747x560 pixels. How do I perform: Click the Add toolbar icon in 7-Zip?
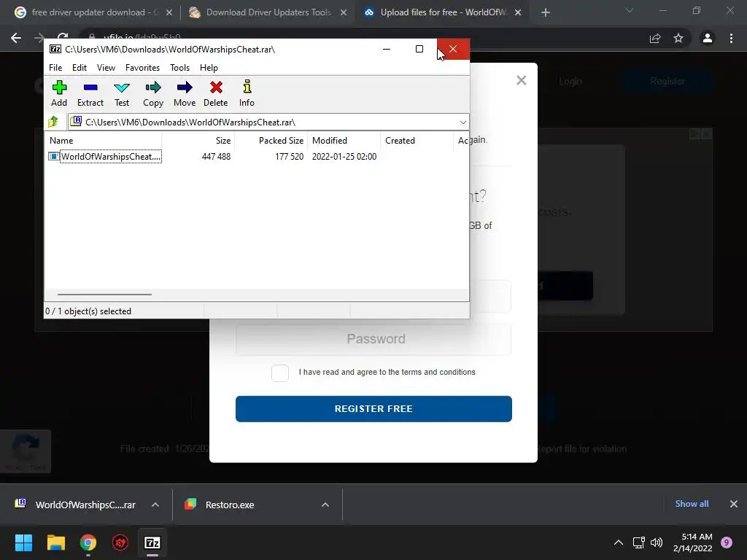59,93
